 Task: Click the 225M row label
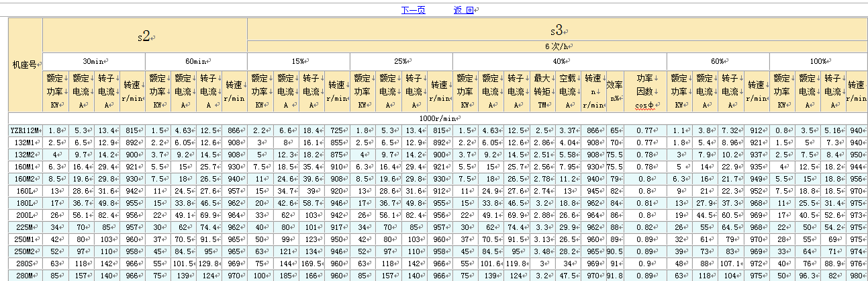click(x=26, y=227)
